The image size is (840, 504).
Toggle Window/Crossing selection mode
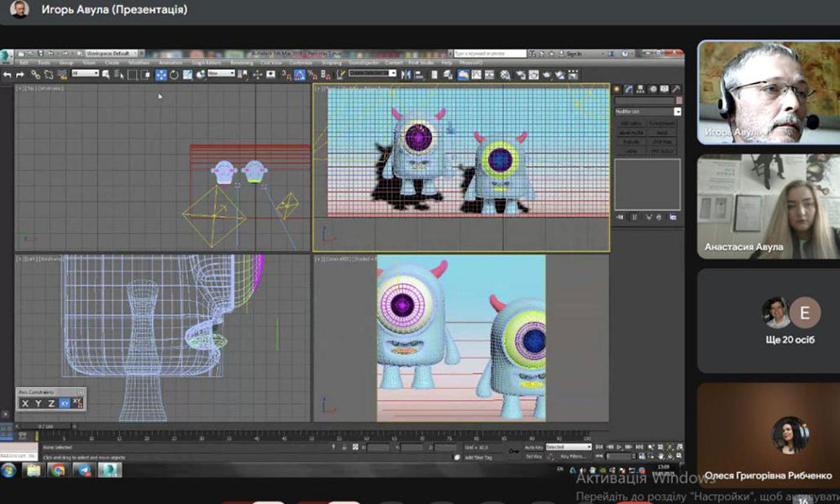[145, 75]
